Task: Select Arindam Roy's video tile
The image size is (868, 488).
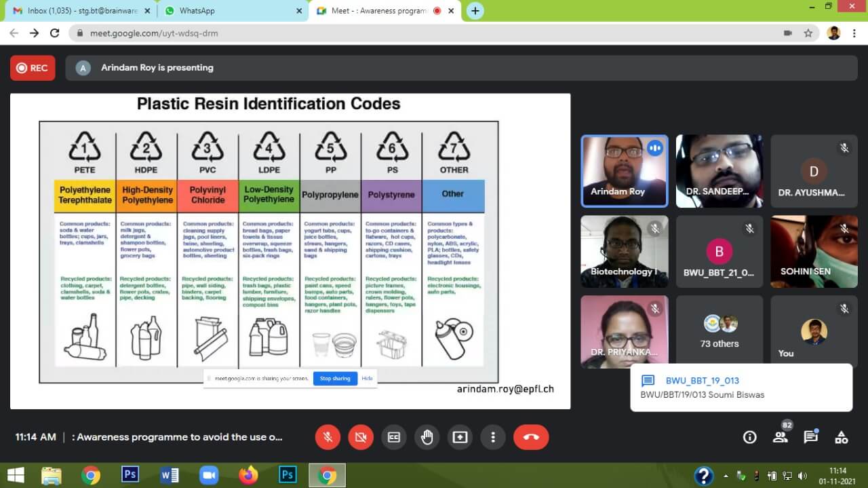Action: 624,170
